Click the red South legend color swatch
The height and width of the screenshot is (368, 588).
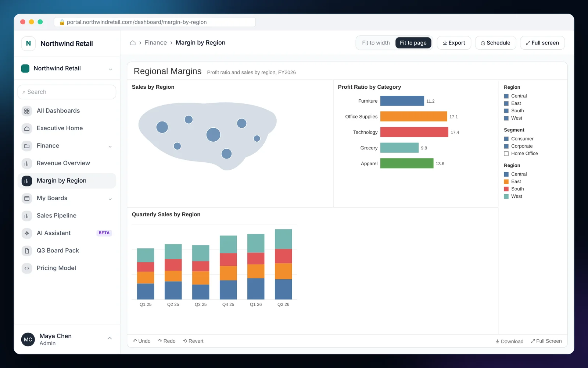coord(506,189)
